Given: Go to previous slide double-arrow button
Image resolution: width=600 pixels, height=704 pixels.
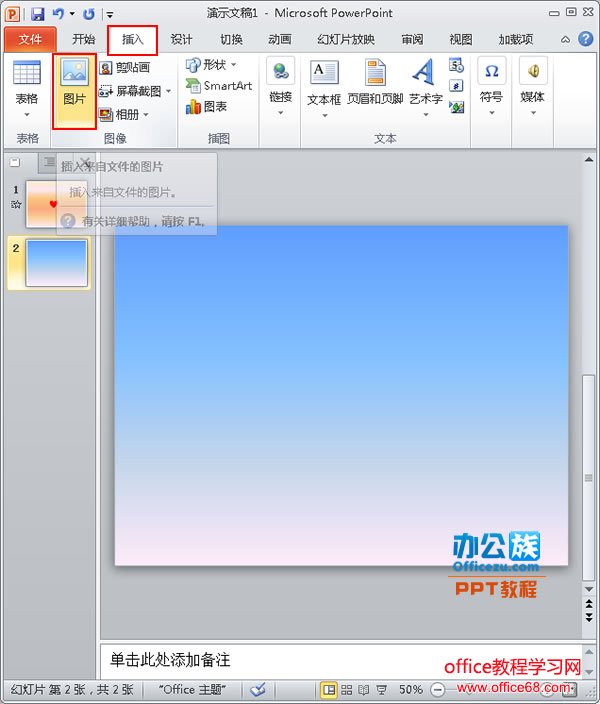Looking at the screenshot, I should click(589, 604).
